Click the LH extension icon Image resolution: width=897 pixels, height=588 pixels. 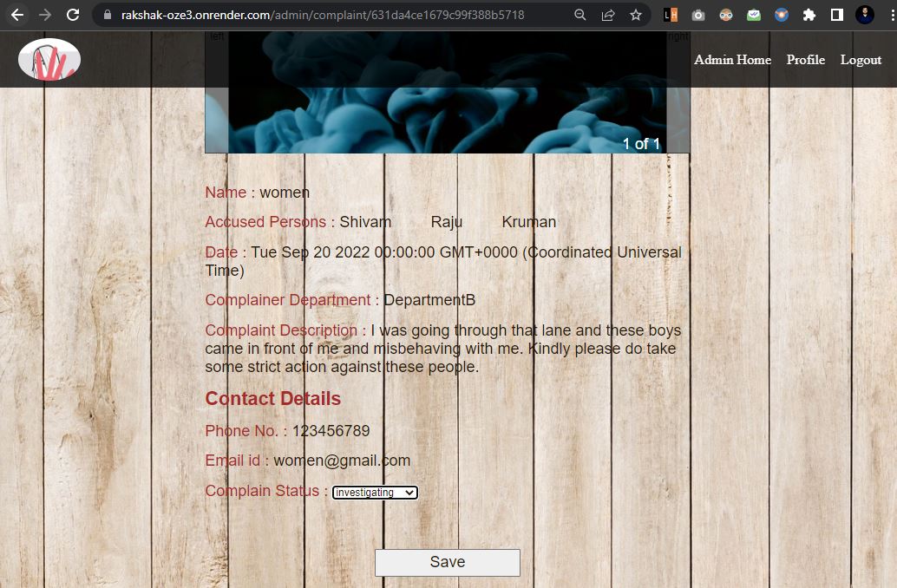pyautogui.click(x=669, y=15)
